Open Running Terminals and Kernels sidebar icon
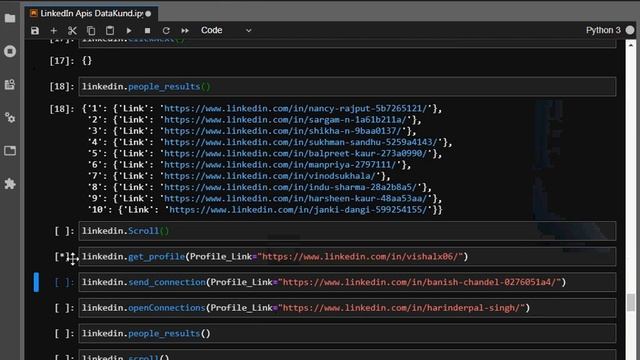Screen dimensions: 640x360 point(10,51)
